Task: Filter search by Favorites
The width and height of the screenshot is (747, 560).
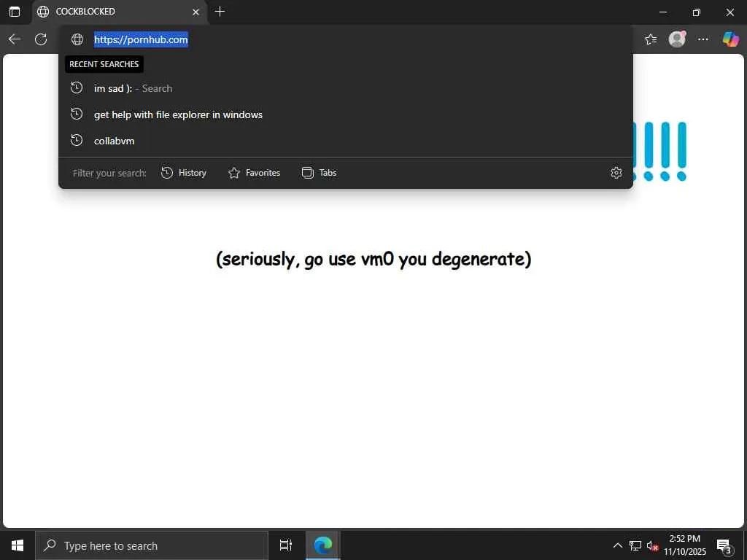Action: [x=255, y=173]
